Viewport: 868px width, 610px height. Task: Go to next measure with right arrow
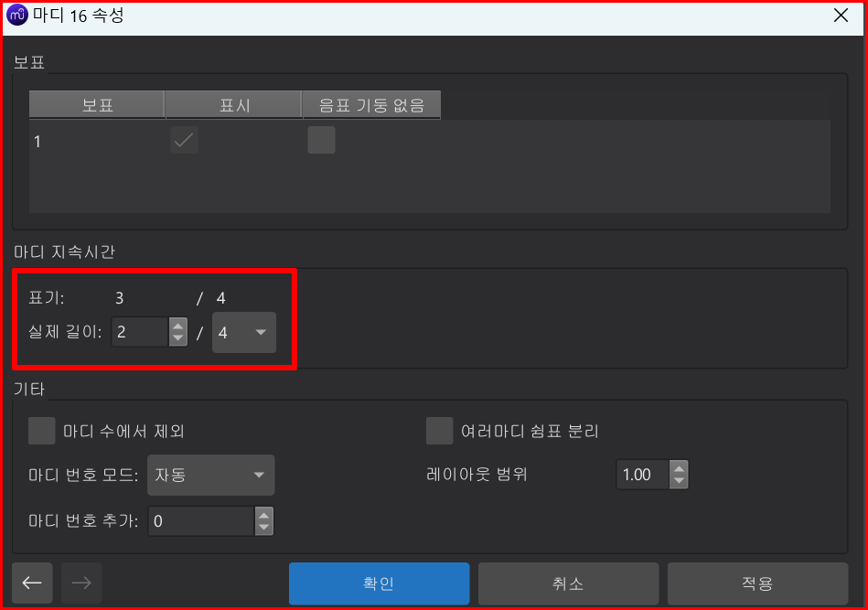[x=81, y=583]
